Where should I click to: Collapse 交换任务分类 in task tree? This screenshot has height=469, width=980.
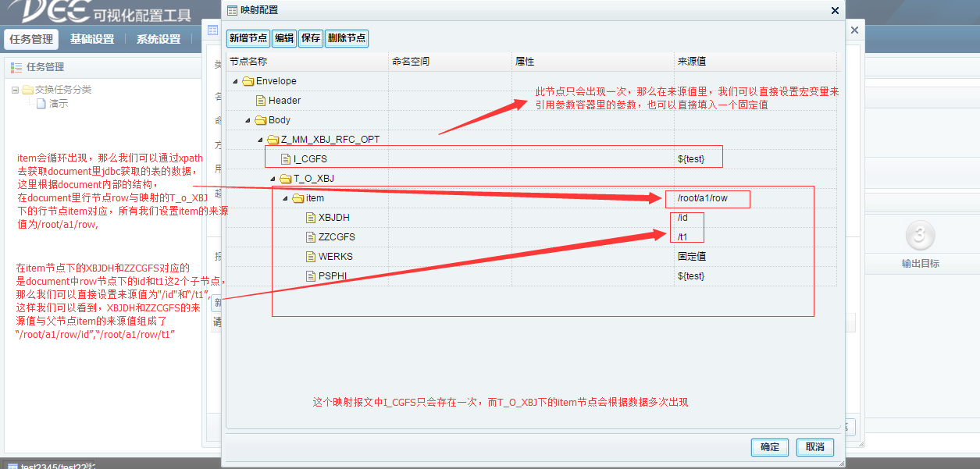click(x=15, y=90)
